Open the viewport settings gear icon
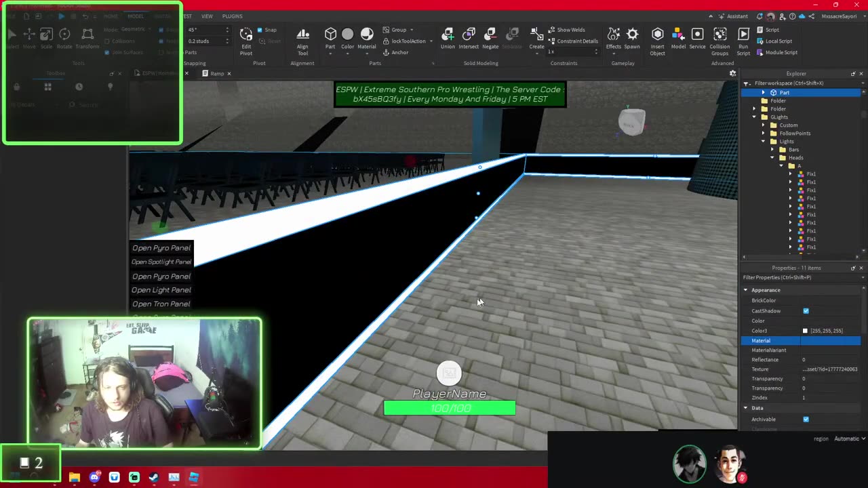This screenshot has width=868, height=488. 732,73
